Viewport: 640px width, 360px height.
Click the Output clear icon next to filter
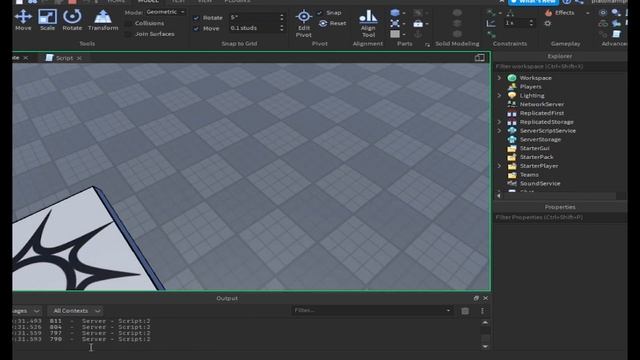pyautogui.click(x=465, y=311)
